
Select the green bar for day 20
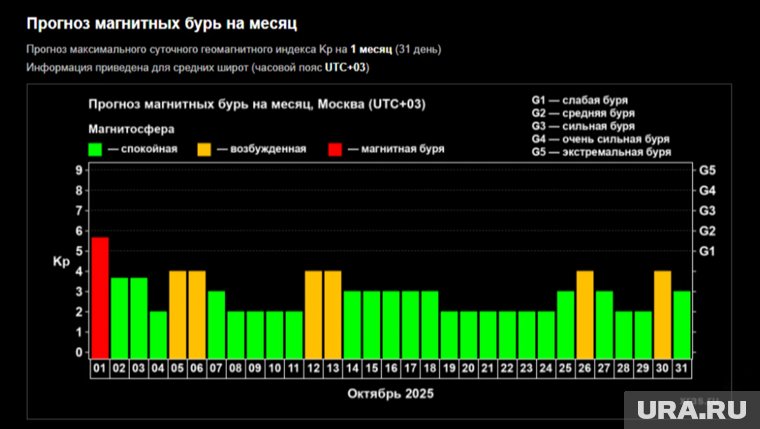pos(468,333)
